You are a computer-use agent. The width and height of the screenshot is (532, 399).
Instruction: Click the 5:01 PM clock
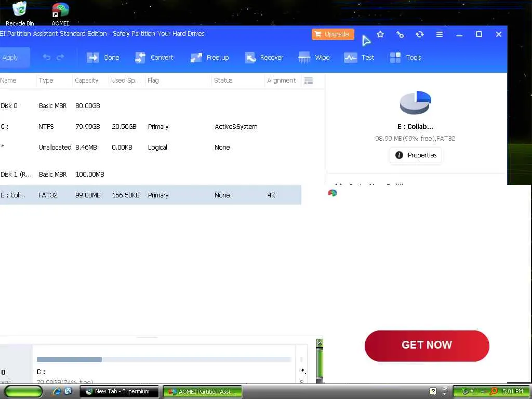513,392
